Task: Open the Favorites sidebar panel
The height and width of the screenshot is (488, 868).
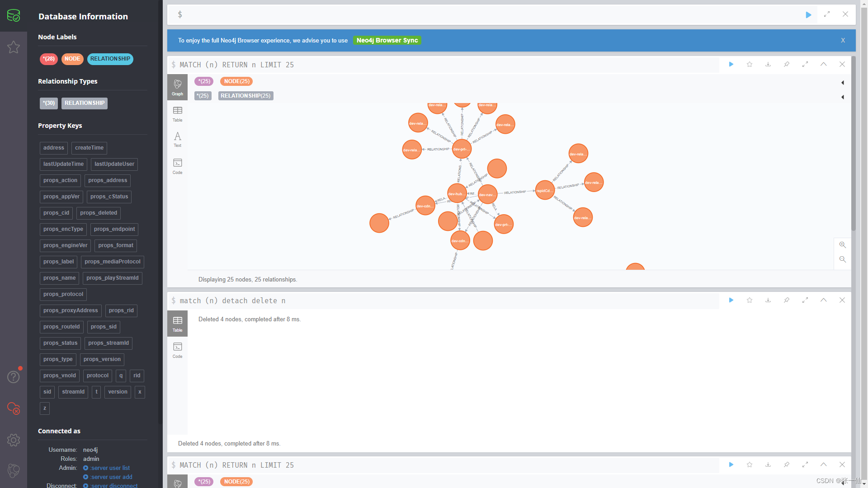Action: [x=14, y=47]
